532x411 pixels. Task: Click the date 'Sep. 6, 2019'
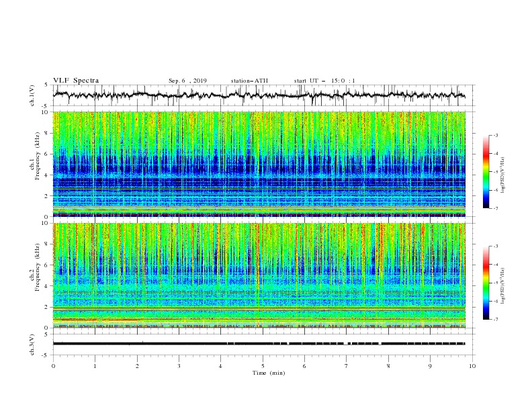187,81
